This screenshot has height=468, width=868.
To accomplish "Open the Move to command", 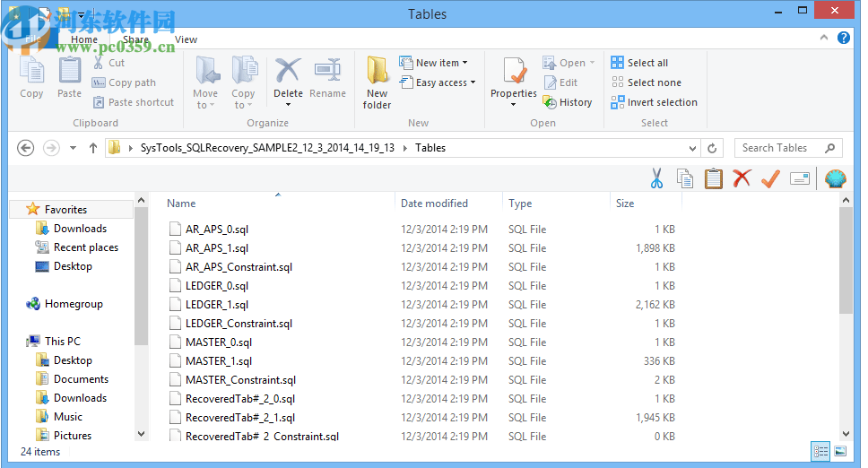I will (x=205, y=82).
